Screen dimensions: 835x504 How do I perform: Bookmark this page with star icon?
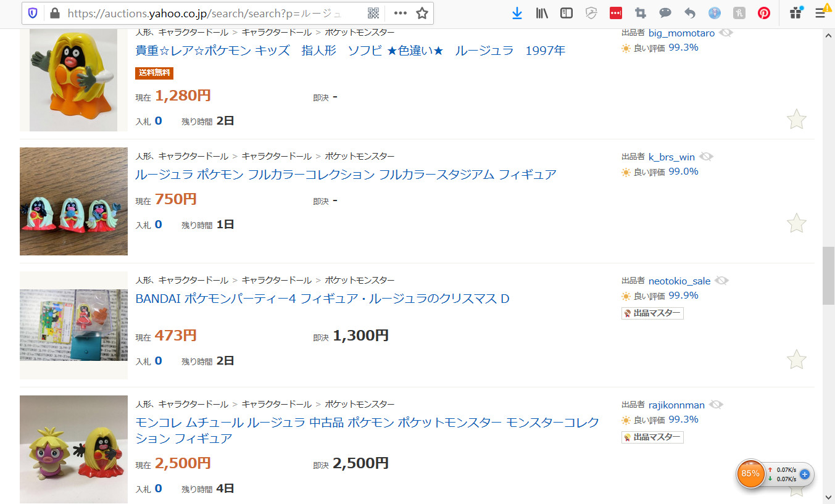click(x=422, y=13)
